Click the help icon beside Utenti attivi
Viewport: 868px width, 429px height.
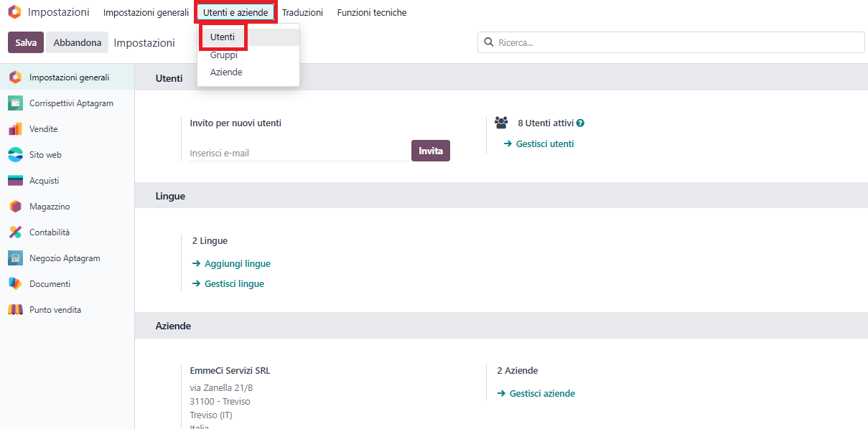coord(580,123)
